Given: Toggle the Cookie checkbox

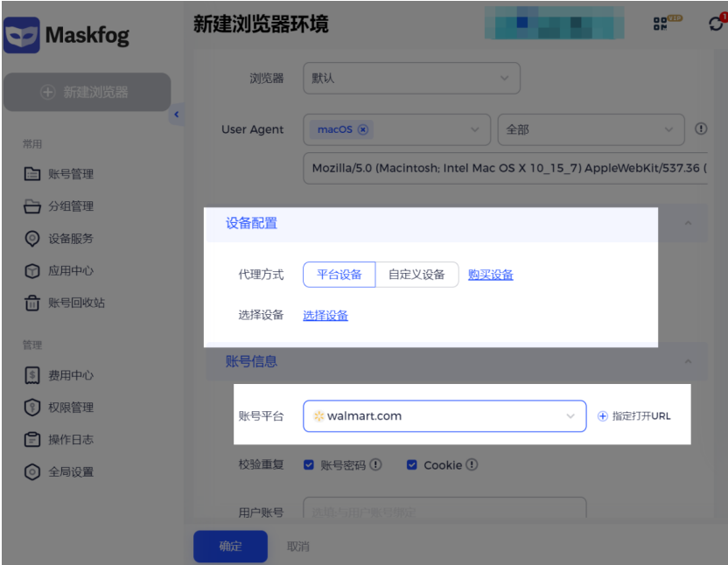Looking at the screenshot, I should [x=412, y=464].
